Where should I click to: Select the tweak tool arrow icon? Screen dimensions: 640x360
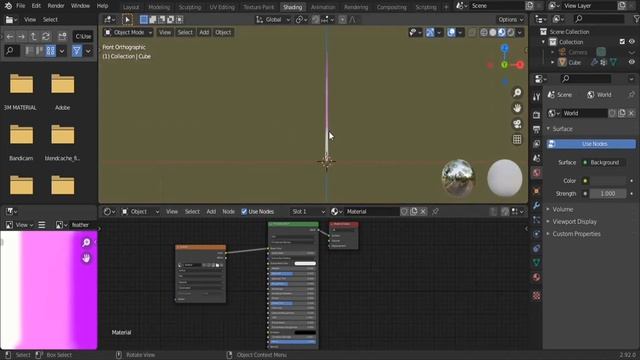point(127,20)
